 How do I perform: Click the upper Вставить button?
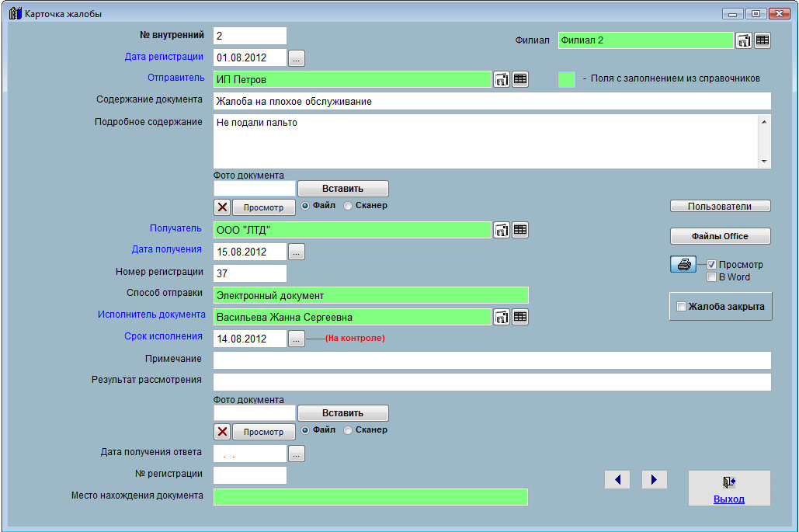(x=343, y=189)
